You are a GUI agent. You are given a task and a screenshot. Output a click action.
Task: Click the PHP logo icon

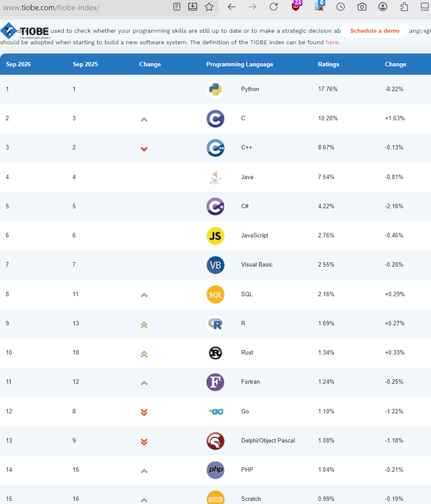click(x=215, y=470)
